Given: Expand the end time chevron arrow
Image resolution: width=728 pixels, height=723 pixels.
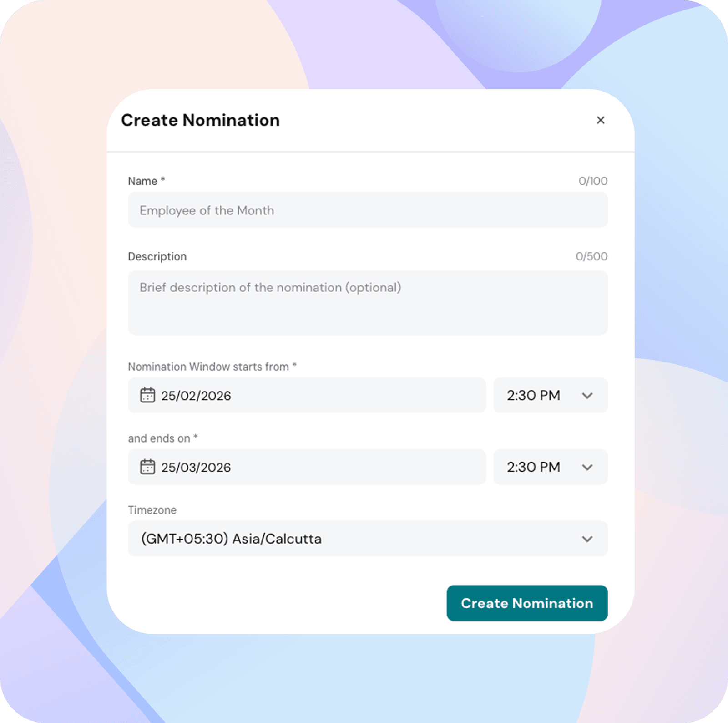Looking at the screenshot, I should (587, 468).
